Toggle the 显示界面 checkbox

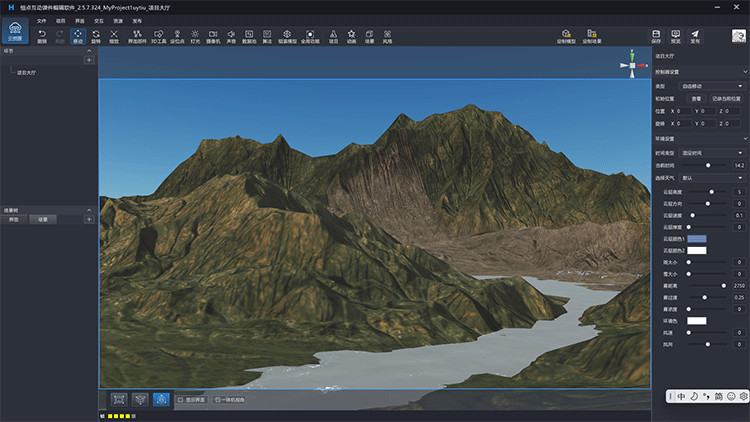pos(182,400)
